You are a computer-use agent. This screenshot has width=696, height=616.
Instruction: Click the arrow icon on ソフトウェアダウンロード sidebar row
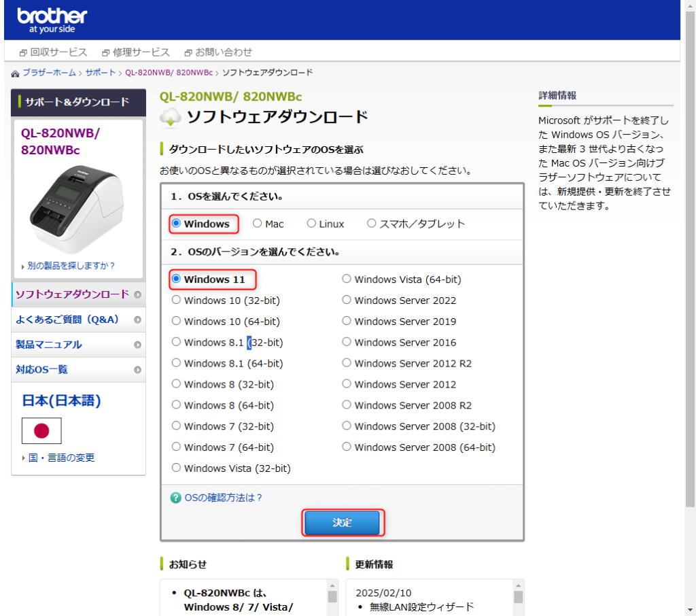[137, 294]
